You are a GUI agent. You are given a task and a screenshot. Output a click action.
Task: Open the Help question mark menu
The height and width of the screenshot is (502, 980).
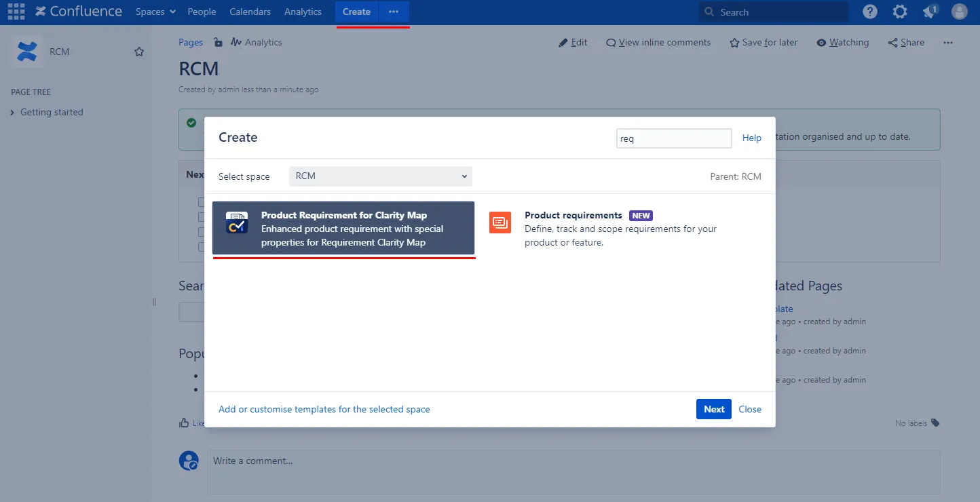pyautogui.click(x=870, y=12)
